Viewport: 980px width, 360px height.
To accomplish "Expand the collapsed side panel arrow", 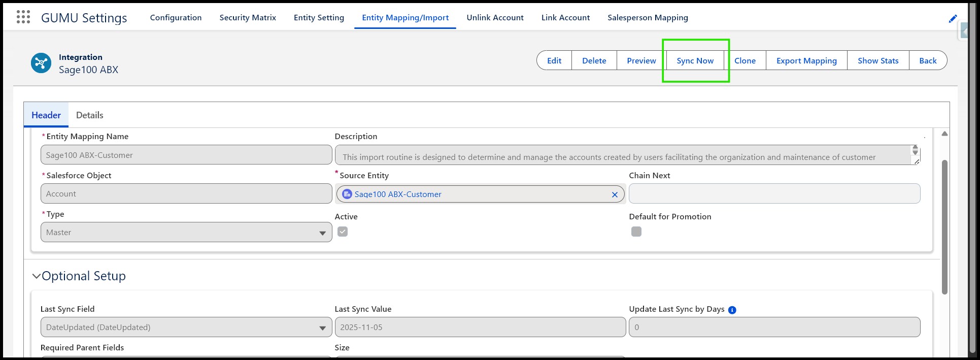I will tap(964, 31).
